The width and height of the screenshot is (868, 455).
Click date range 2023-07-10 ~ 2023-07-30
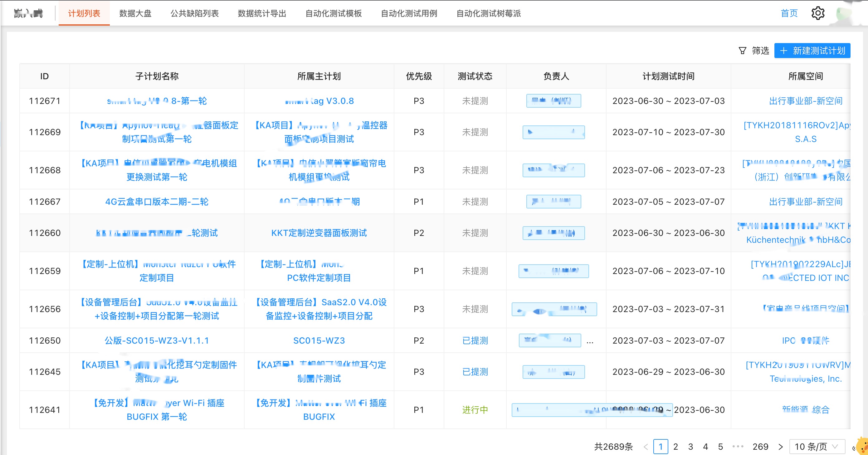point(669,132)
